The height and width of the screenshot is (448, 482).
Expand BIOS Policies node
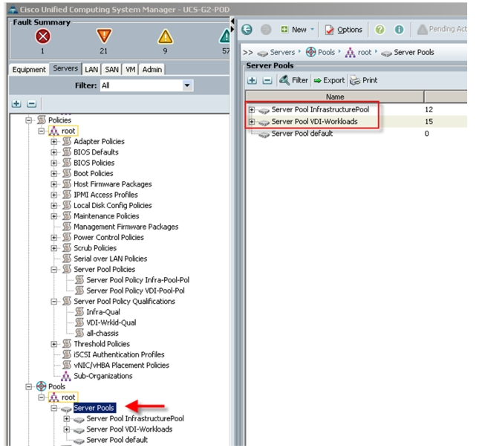coord(53,163)
